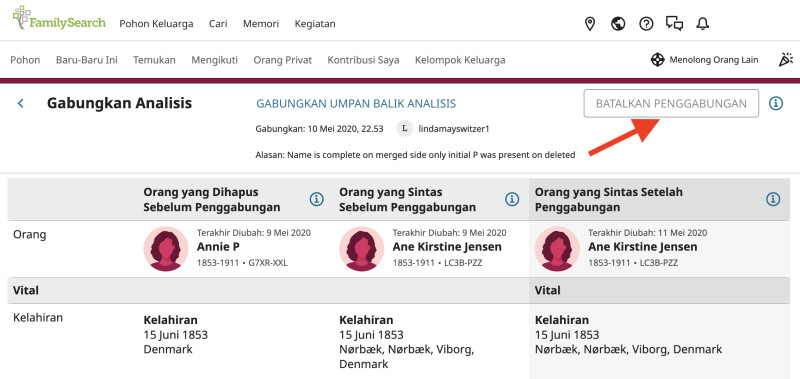Image resolution: width=800 pixels, height=379 pixels.
Task: Open Ane Kirstine Jensen name in after-merge column
Action: pyautogui.click(x=642, y=247)
